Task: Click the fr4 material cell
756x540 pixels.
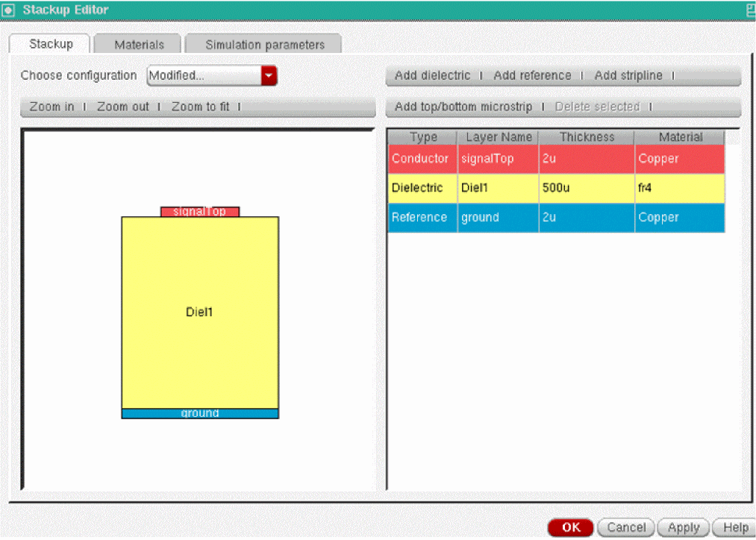Action: tap(680, 189)
